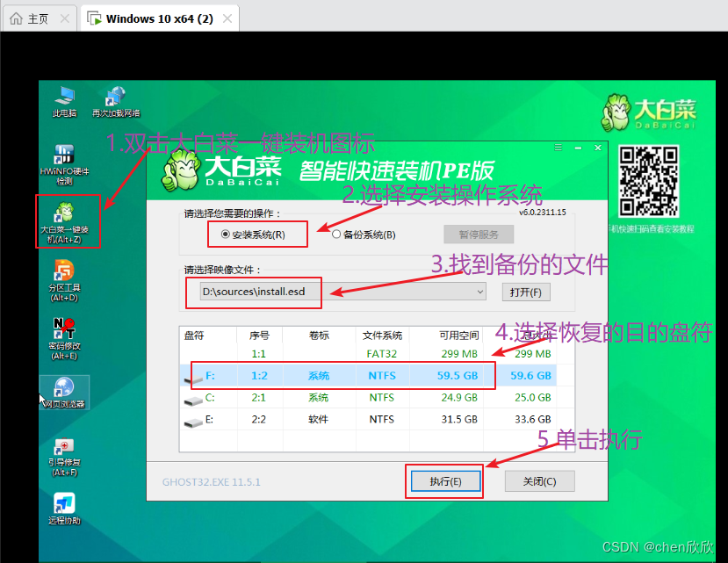Viewport: 728px width, 563px height.
Task: Close the 主页 tab
Action: [x=64, y=19]
